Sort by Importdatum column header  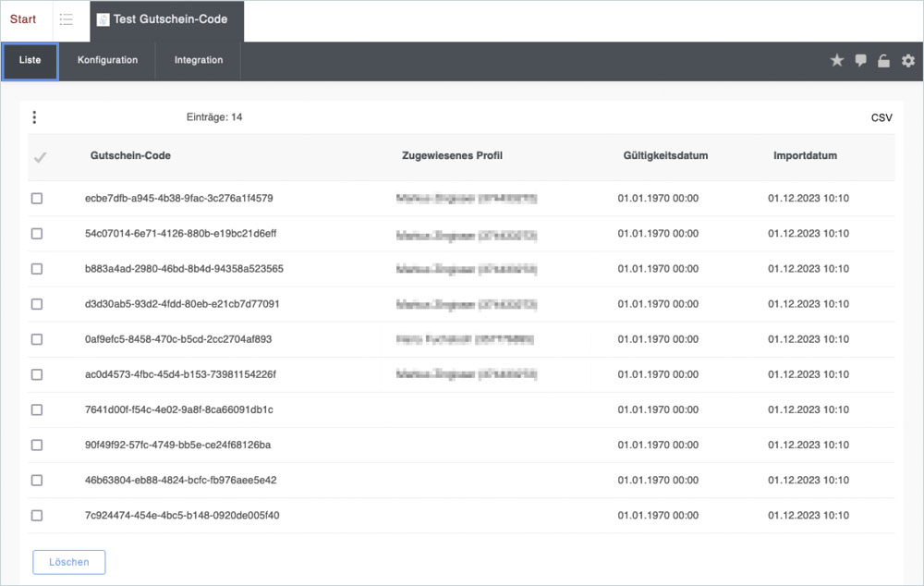(x=805, y=155)
